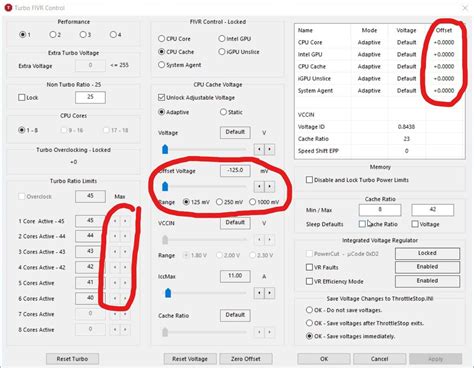Toggle Unlock Adjustable Voltage checkbox
Viewport: 474px width, 368px height.
[162, 97]
